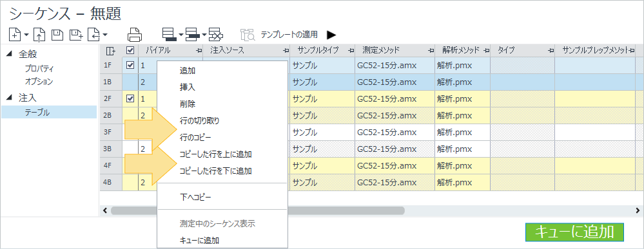Image resolution: width=644 pixels, height=249 pixels.
Task: Click the vial cell in row 1B
Action: pyautogui.click(x=148, y=82)
